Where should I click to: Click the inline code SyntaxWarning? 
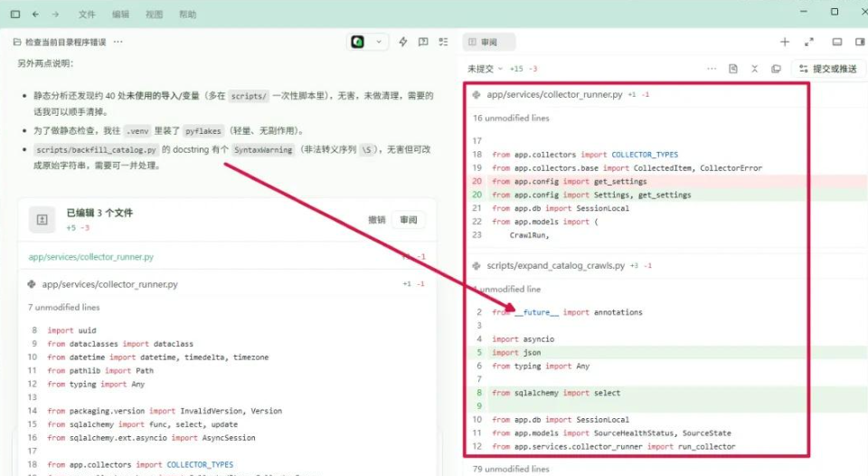pyautogui.click(x=263, y=149)
